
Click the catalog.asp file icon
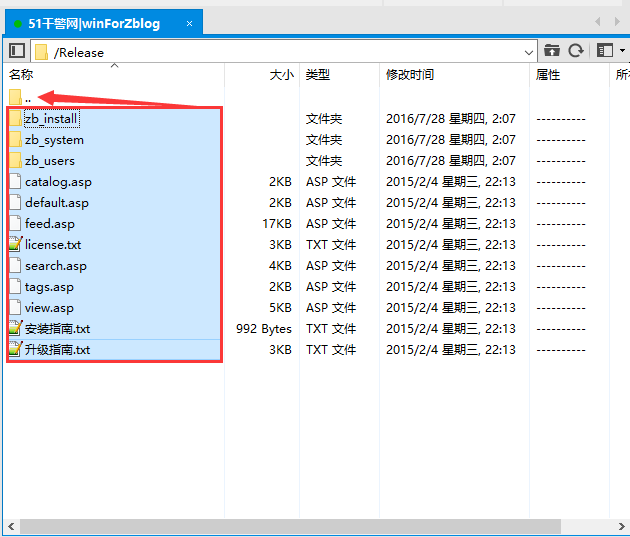[x=15, y=181]
